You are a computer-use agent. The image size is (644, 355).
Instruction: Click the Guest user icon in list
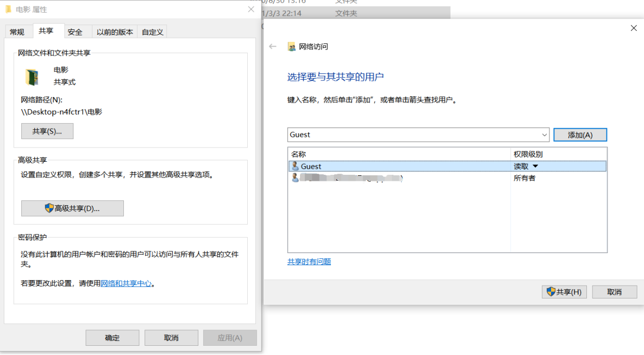click(295, 166)
